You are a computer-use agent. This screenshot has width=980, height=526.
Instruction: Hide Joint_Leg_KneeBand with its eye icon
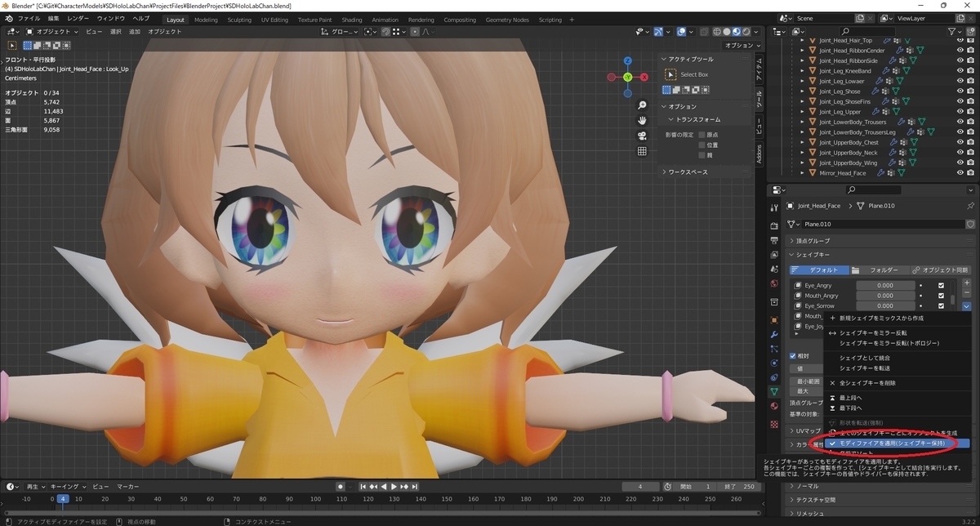tap(960, 71)
